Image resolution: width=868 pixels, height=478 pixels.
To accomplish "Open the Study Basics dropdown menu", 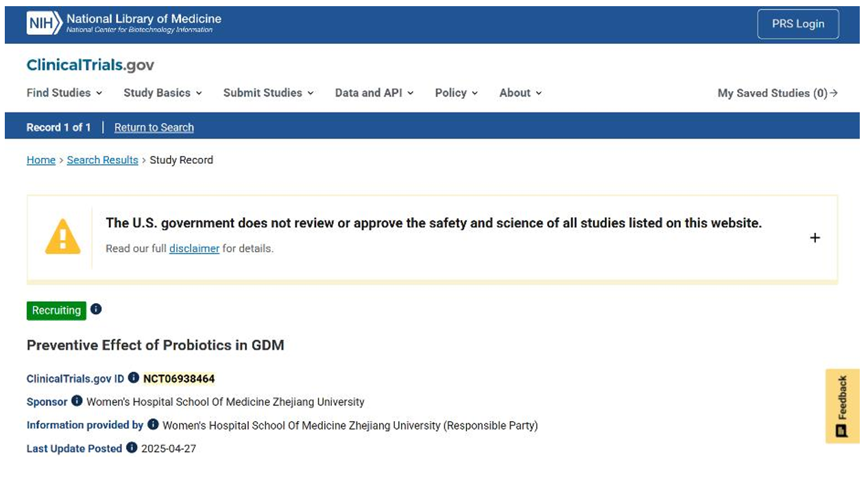I will point(162,93).
